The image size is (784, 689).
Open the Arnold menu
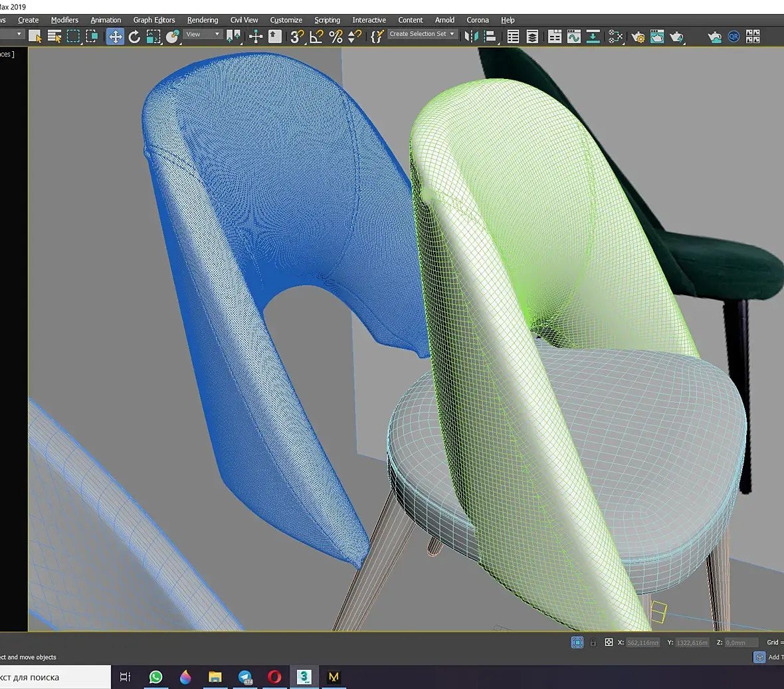pyautogui.click(x=444, y=20)
